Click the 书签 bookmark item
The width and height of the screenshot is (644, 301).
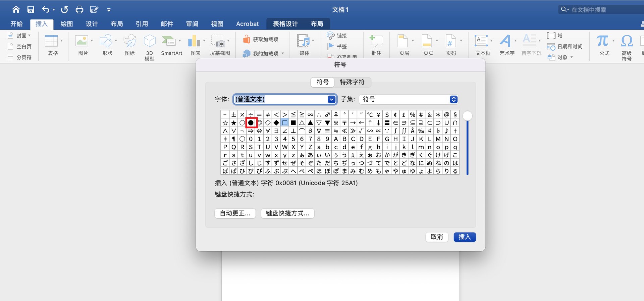click(337, 46)
